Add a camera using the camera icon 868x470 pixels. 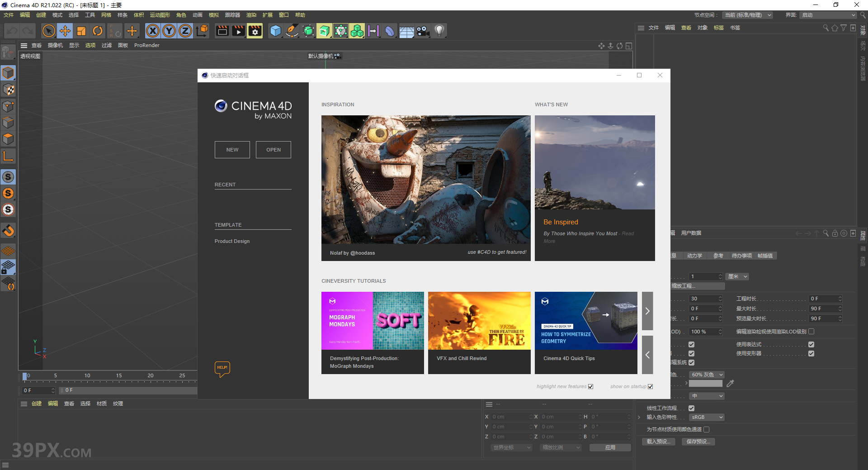(x=423, y=31)
